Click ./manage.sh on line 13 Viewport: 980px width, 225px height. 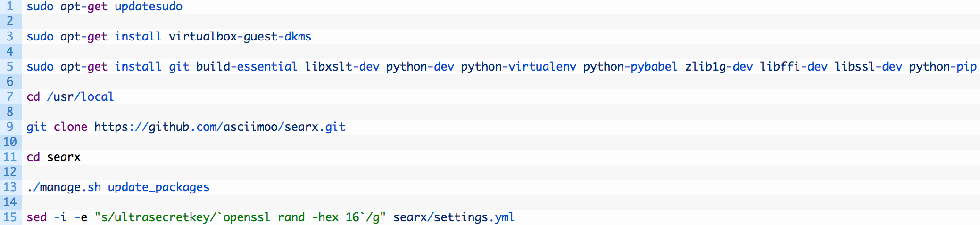coord(64,187)
